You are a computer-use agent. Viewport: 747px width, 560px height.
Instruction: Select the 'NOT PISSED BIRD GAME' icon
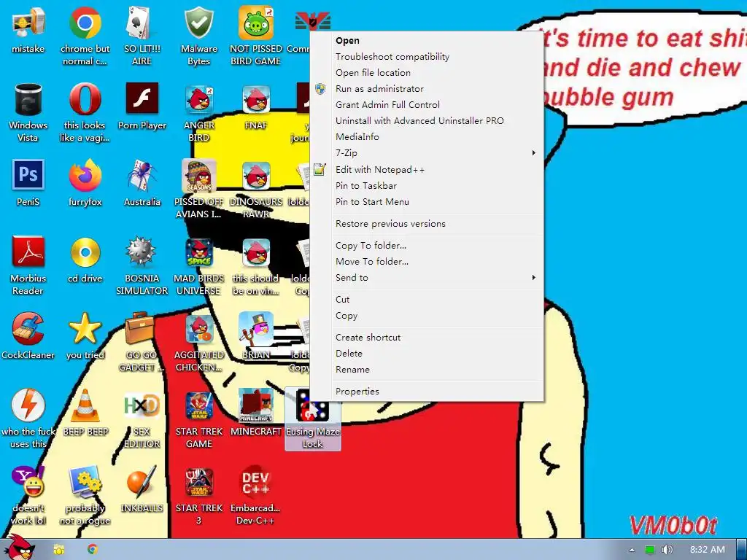click(x=256, y=36)
